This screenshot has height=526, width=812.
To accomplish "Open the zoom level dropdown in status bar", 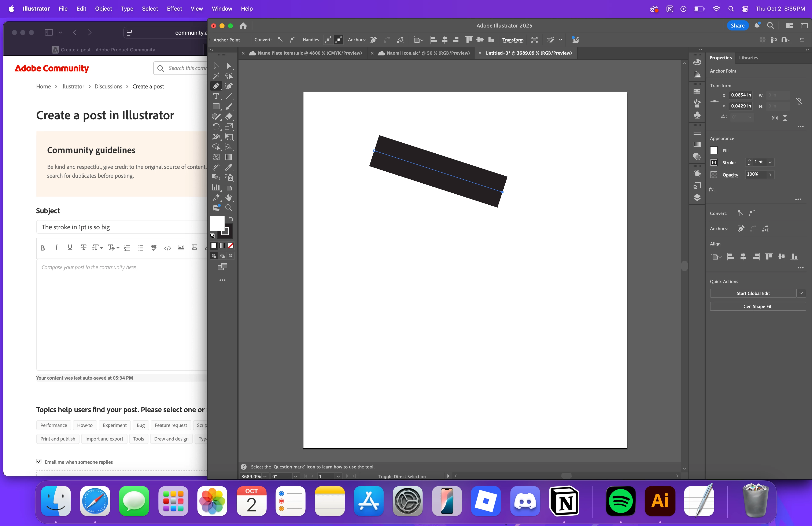I will click(x=265, y=476).
